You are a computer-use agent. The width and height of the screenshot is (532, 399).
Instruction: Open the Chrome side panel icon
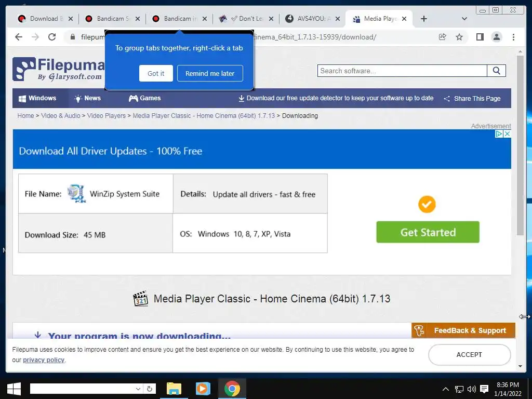[480, 37]
